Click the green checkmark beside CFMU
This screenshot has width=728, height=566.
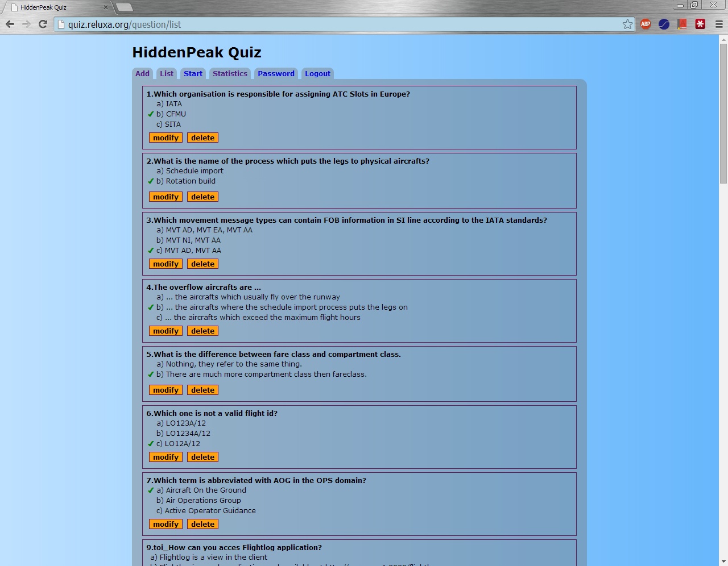coord(151,114)
